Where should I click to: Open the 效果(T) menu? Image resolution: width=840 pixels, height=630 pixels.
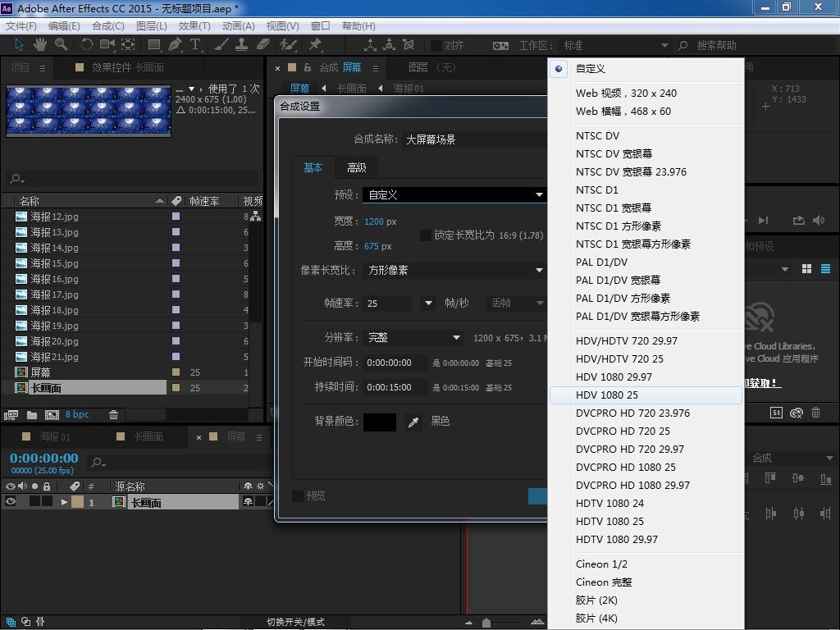[194, 25]
